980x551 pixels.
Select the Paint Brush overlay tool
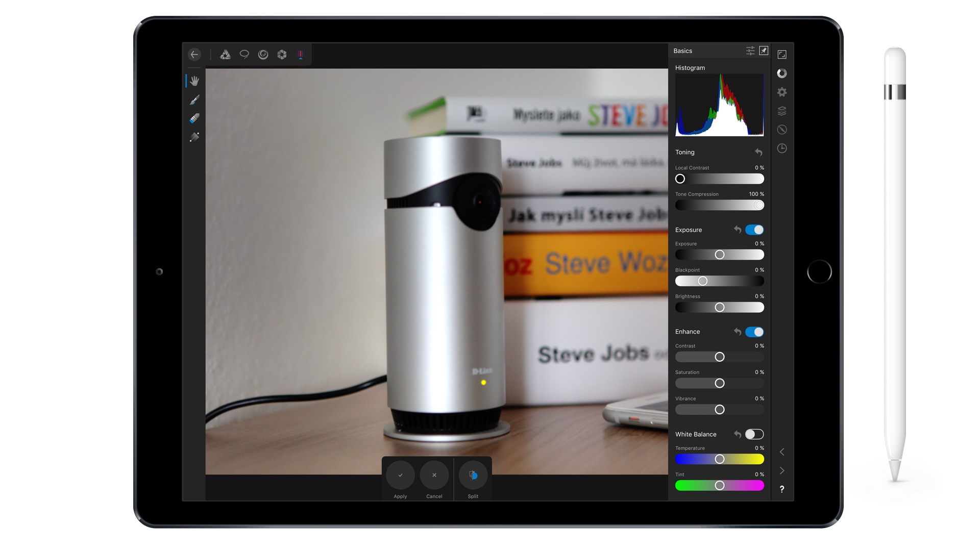[x=194, y=100]
